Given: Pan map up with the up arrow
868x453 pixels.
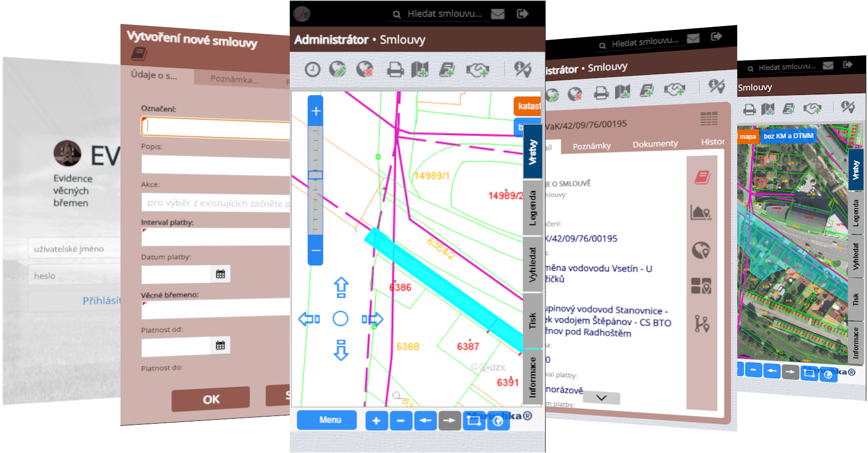Looking at the screenshot, I should [341, 288].
